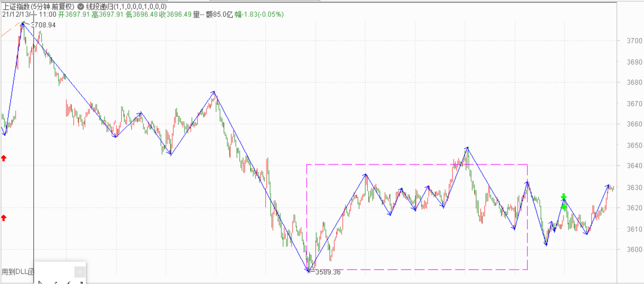Click the upper green down-arrow signal marker

pyautogui.click(x=563, y=197)
